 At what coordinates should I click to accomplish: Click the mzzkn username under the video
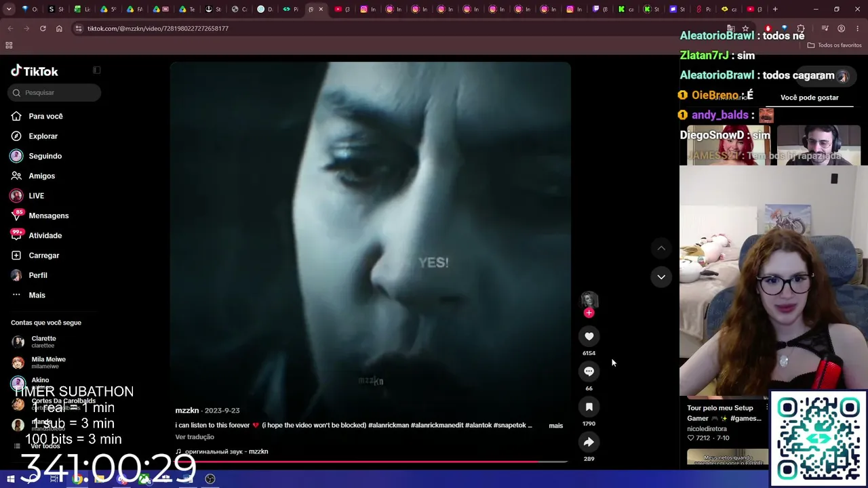pos(187,410)
